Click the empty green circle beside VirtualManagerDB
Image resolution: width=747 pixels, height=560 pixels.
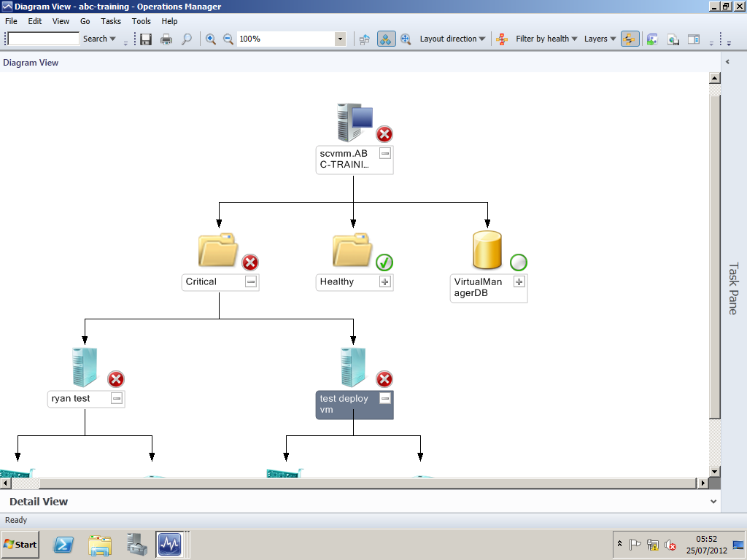click(519, 262)
